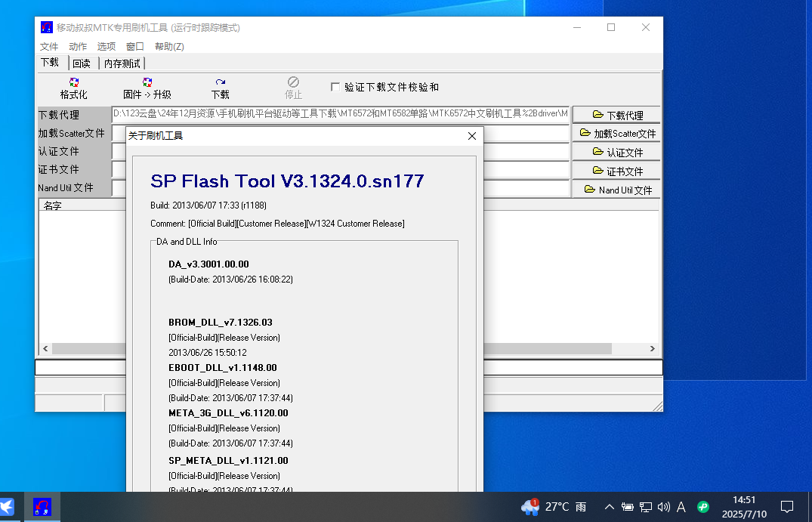Viewport: 812px width, 522px height.
Task: Click the 加载Scatter文件 row label on left
Action: tap(72, 133)
